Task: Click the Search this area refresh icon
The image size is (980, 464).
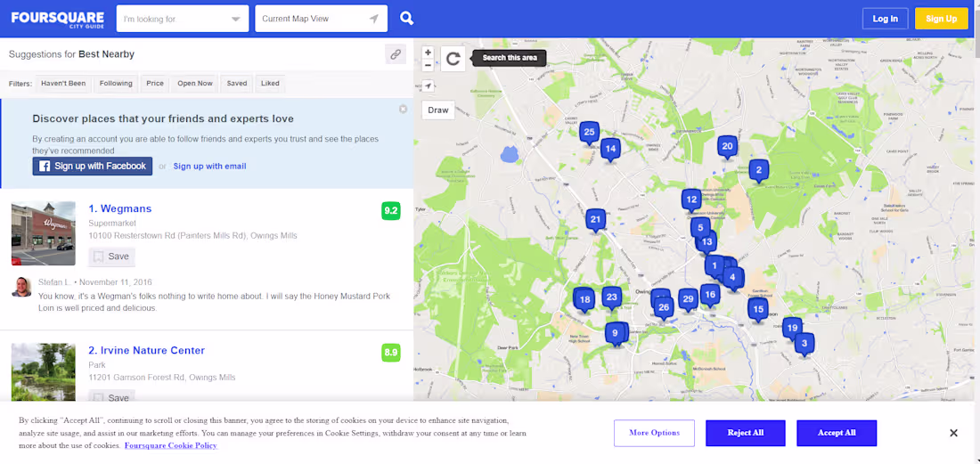Action: pos(453,59)
